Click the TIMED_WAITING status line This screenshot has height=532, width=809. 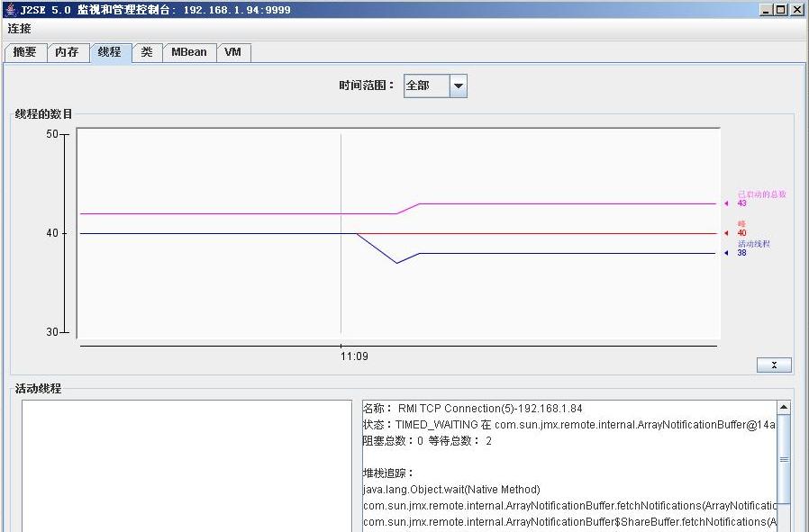(569, 425)
